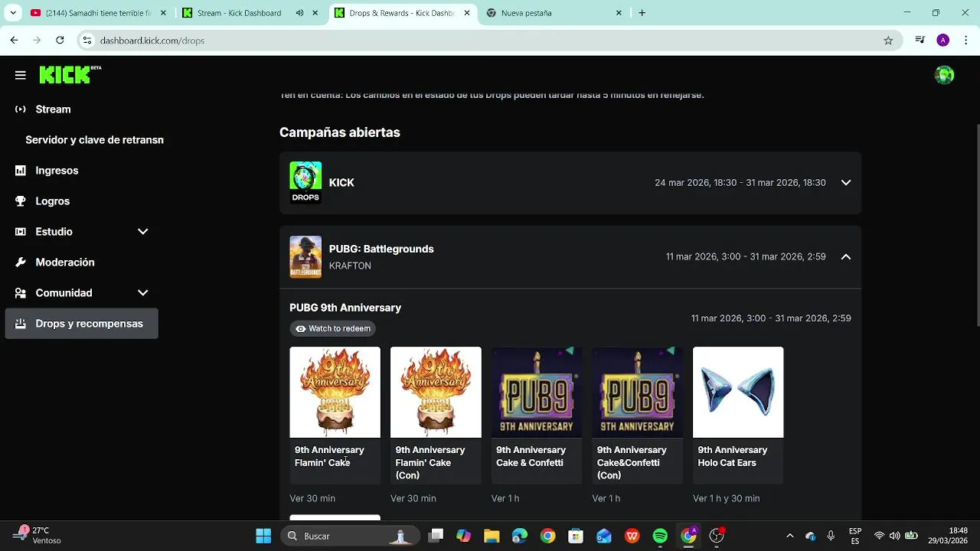980x551 pixels.
Task: Click the PUBG Battlegrounds game icon
Action: tap(305, 257)
